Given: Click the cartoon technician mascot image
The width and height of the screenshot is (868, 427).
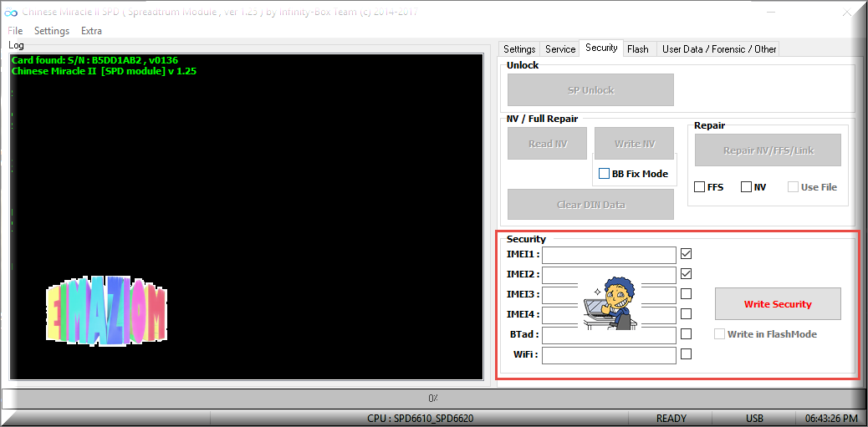Looking at the screenshot, I should (x=610, y=303).
